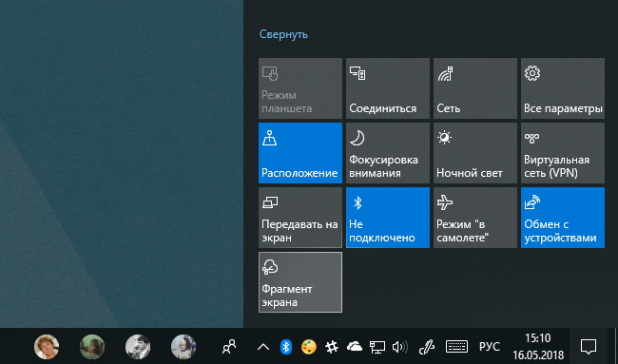Click the OneDrive cloud tray icon
Image resolution: width=618 pixels, height=364 pixels.
pos(355,347)
